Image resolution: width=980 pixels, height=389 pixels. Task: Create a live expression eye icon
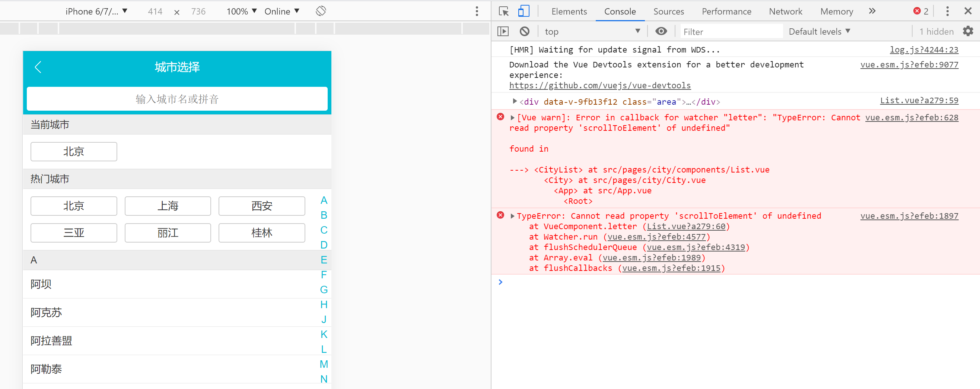pyautogui.click(x=661, y=31)
